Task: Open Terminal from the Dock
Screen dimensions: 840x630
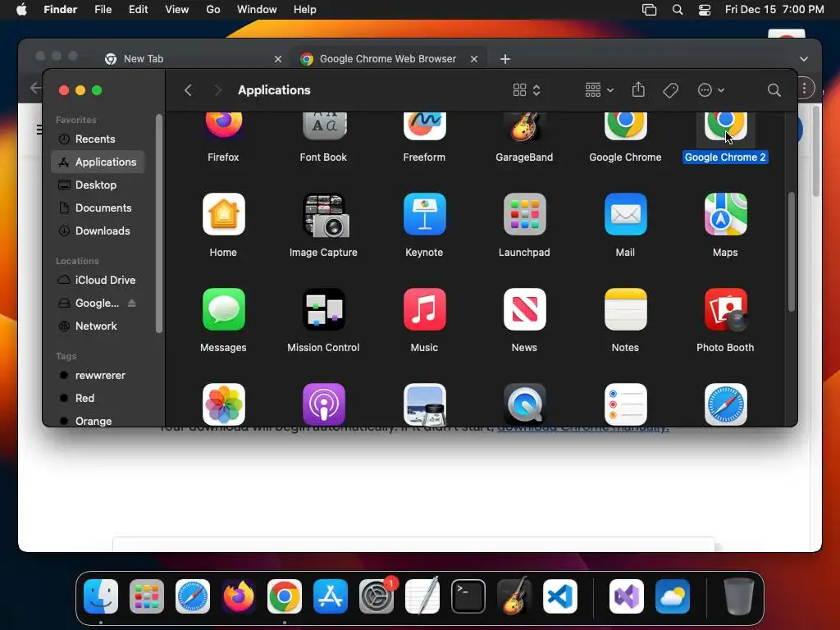Action: click(468, 596)
